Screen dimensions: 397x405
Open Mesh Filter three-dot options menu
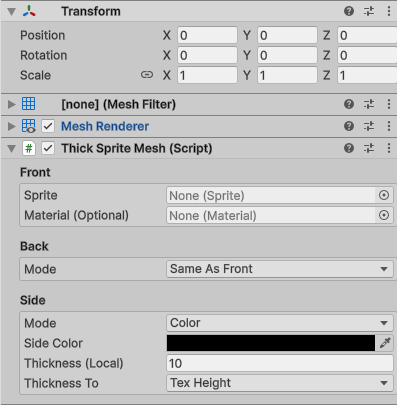(389, 104)
